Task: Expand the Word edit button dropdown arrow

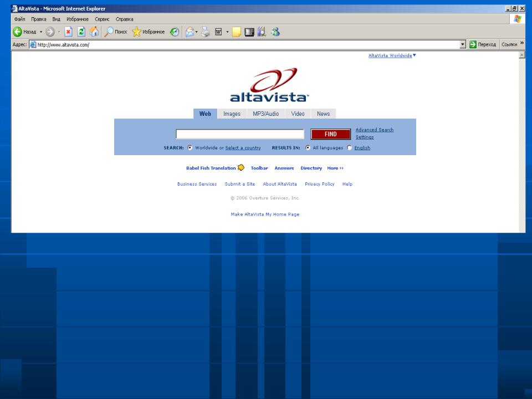Action: pyautogui.click(x=227, y=32)
